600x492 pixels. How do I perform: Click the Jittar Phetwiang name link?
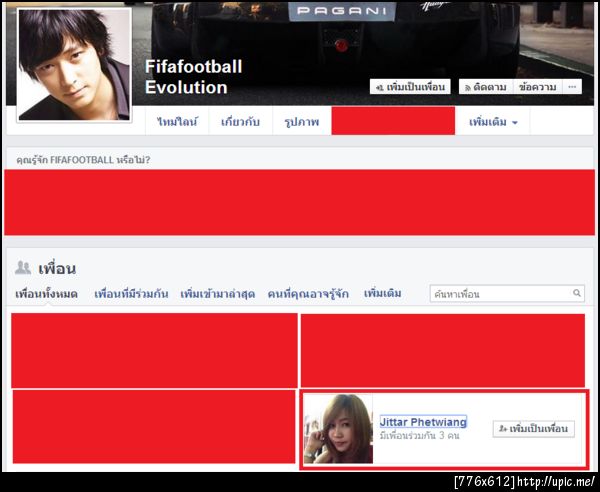423,422
